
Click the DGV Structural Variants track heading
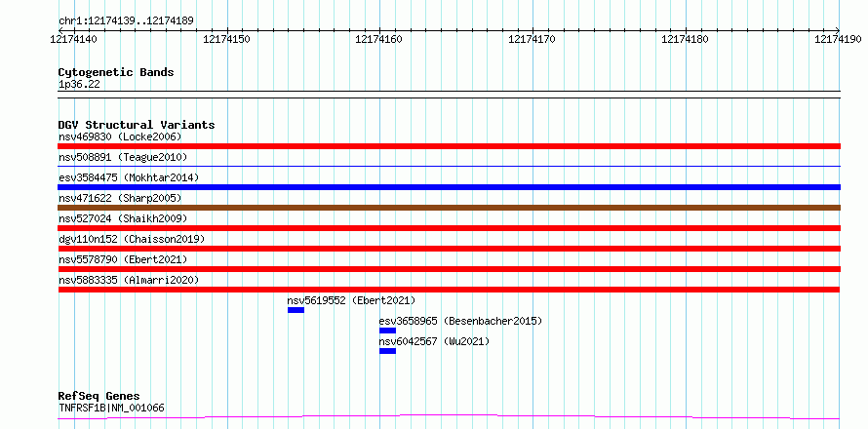tap(137, 125)
